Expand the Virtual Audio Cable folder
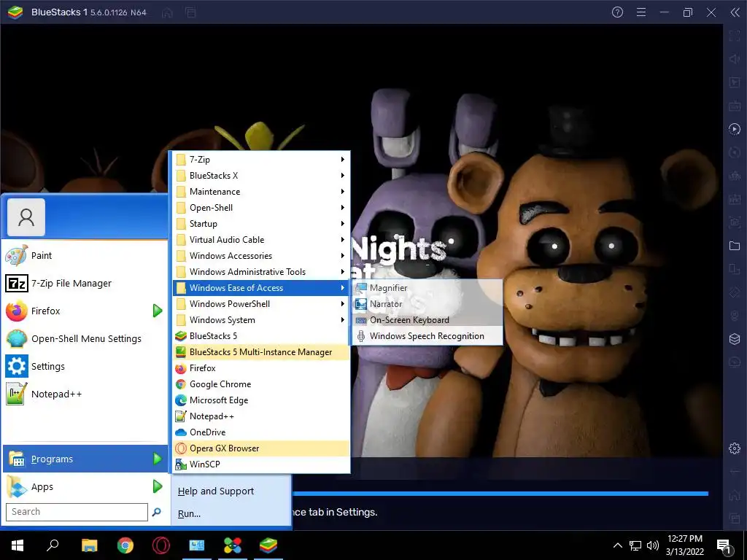747x560 pixels. click(261, 240)
